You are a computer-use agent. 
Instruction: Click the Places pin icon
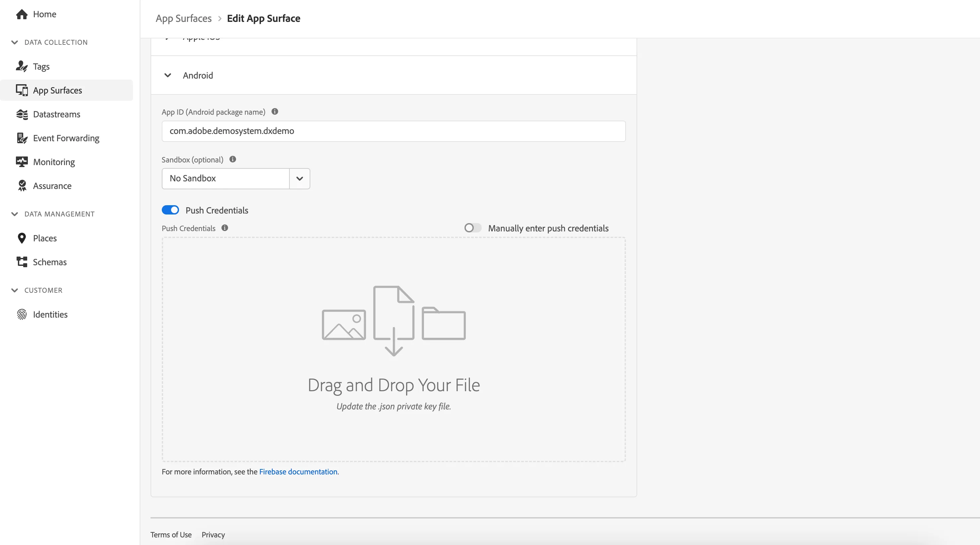tap(22, 238)
